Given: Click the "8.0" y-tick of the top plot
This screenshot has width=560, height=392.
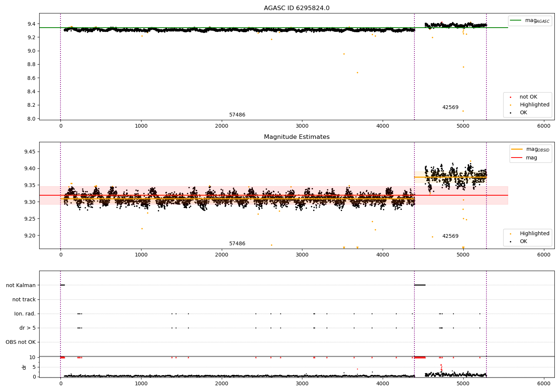Looking at the screenshot, I should [x=32, y=119].
